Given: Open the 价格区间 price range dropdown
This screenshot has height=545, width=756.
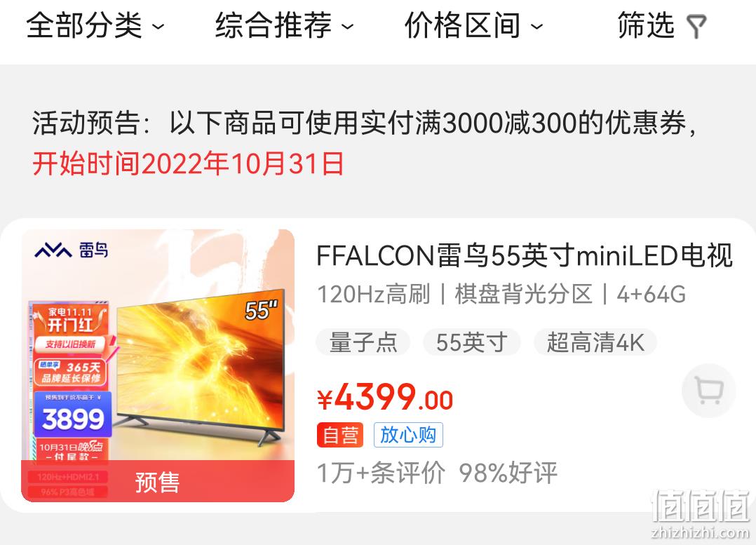Looking at the screenshot, I should [473, 25].
